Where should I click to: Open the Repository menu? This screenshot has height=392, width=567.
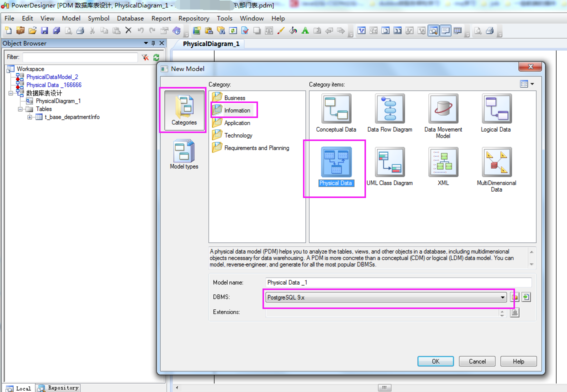tap(194, 18)
